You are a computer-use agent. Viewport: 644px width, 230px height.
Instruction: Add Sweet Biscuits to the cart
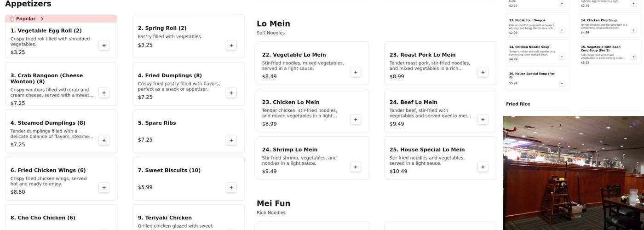coord(231,188)
